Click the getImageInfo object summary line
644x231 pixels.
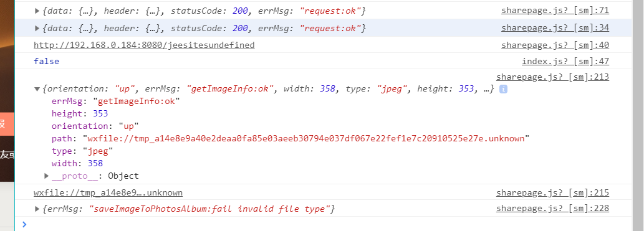268,89
